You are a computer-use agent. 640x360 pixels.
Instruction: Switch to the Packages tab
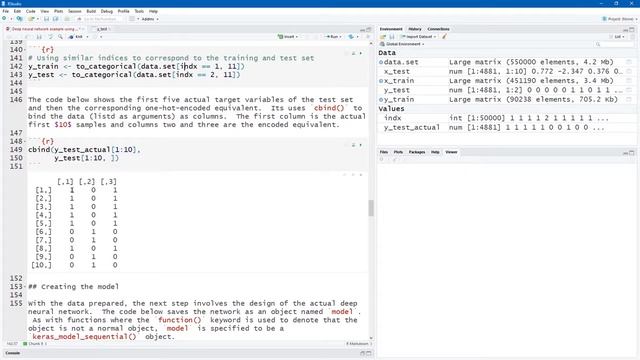click(417, 152)
